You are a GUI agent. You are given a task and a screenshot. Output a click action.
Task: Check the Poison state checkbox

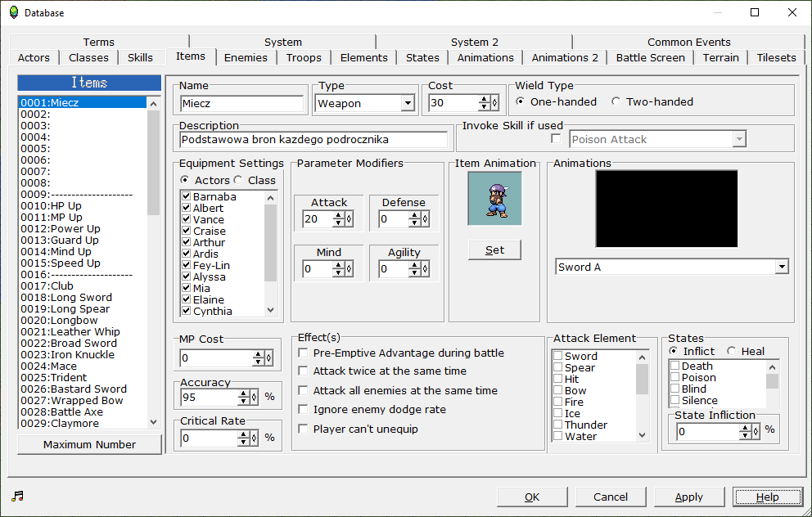click(x=674, y=377)
